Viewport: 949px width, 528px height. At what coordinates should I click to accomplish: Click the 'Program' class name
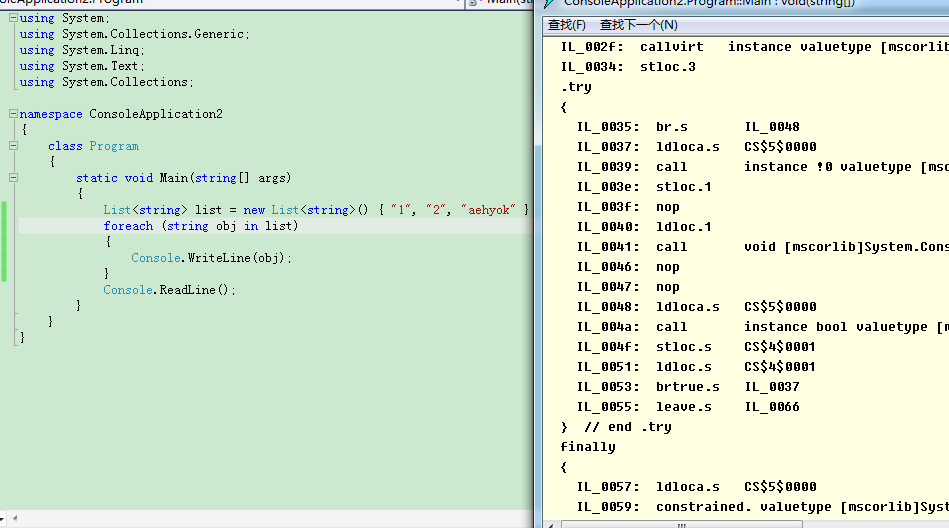point(114,146)
